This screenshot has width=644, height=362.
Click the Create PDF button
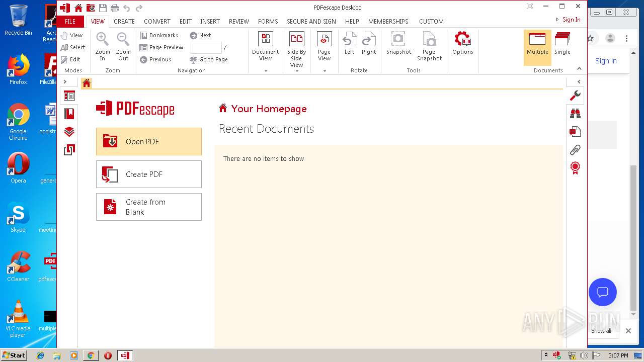pyautogui.click(x=149, y=174)
